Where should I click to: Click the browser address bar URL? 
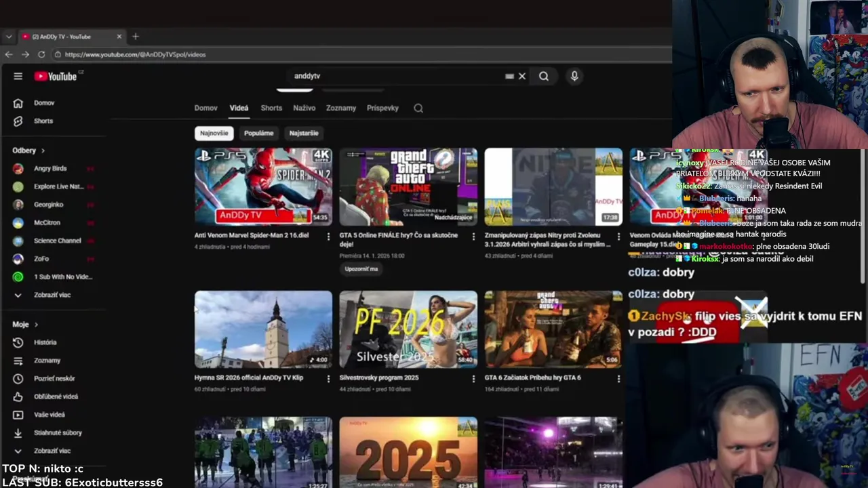click(135, 54)
